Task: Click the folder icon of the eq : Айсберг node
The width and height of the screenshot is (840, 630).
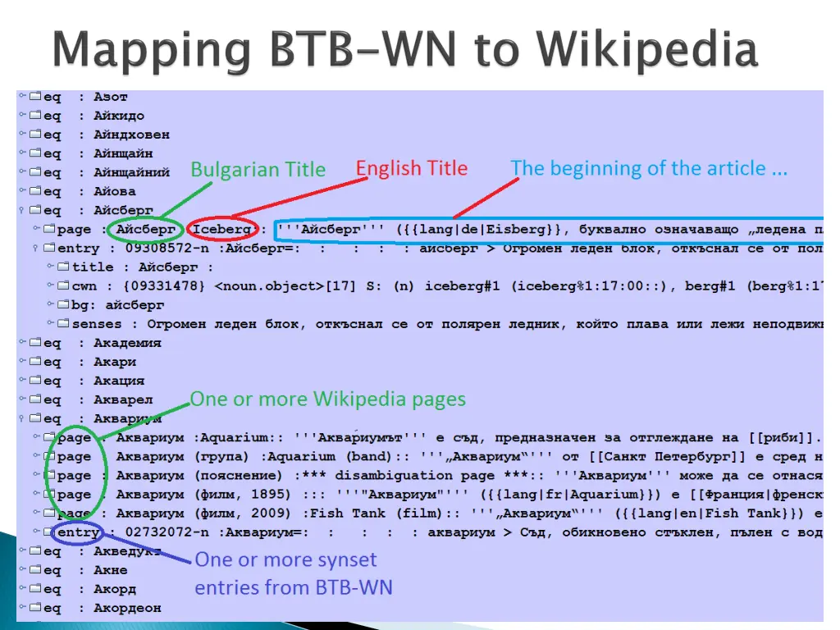Action: coord(35,210)
